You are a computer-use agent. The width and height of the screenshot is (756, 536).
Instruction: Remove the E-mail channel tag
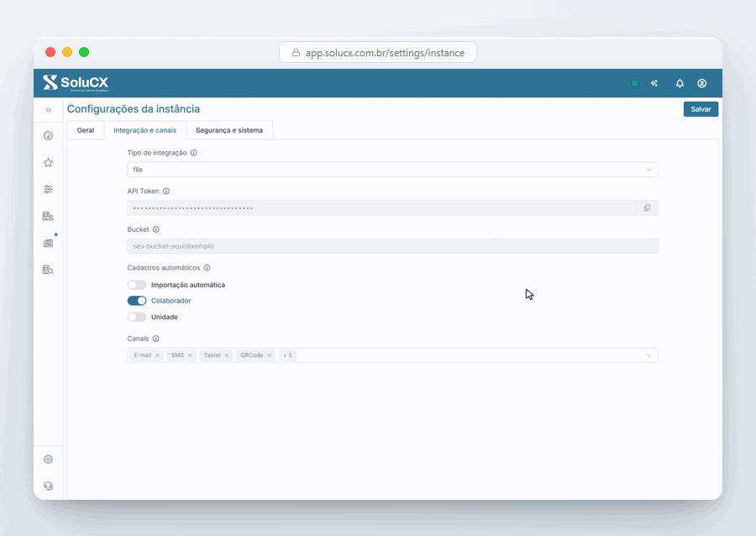157,355
